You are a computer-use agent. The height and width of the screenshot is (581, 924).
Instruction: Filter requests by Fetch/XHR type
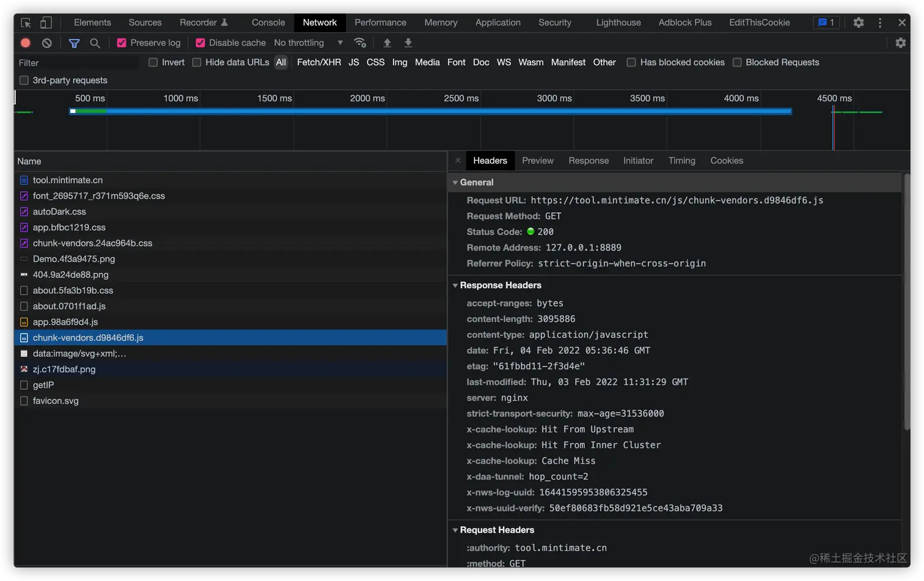coord(319,62)
